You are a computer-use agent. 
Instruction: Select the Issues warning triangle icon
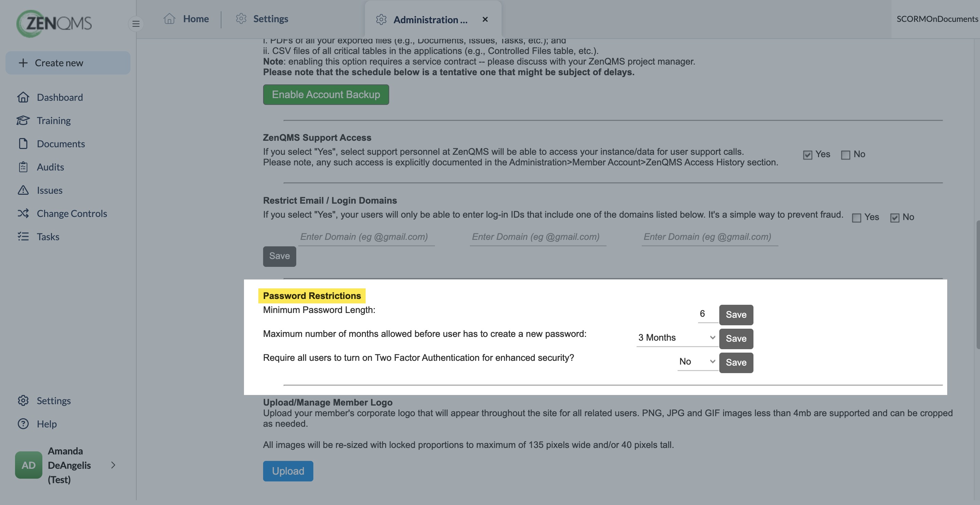click(23, 190)
